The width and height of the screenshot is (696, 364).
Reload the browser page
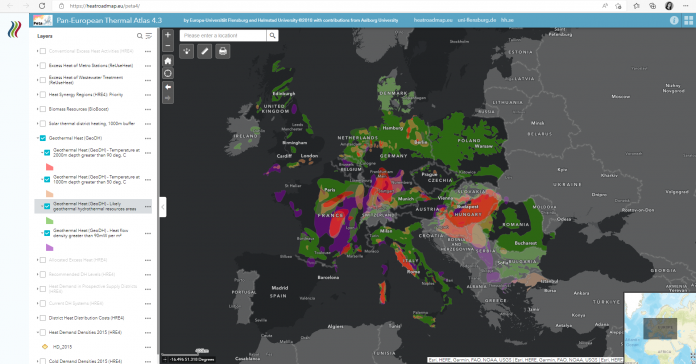click(x=42, y=6)
